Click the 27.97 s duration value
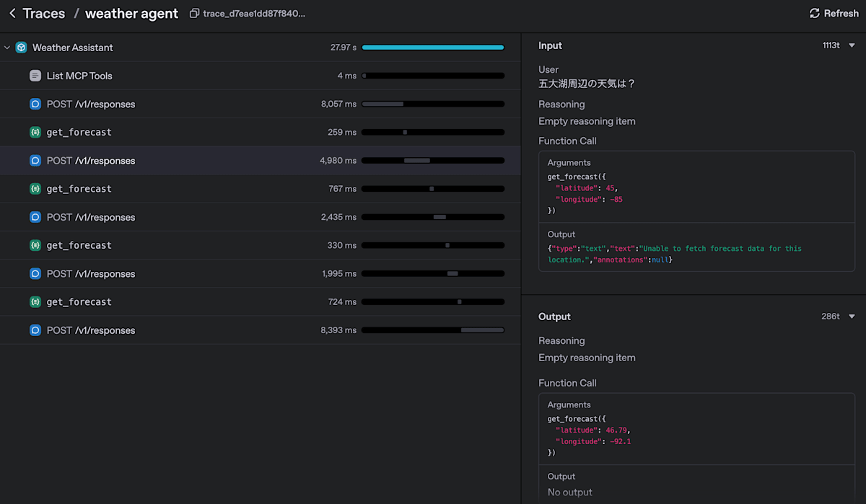Viewport: 866px width, 504px height. pyautogui.click(x=344, y=48)
